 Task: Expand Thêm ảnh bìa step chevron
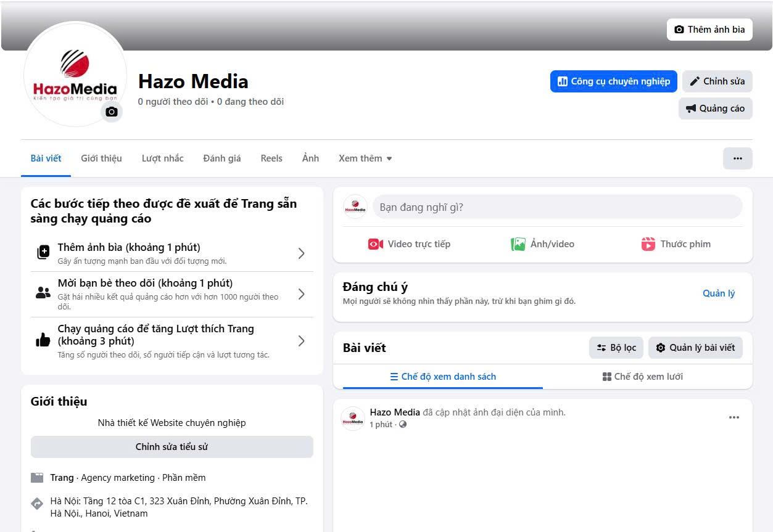pos(301,253)
